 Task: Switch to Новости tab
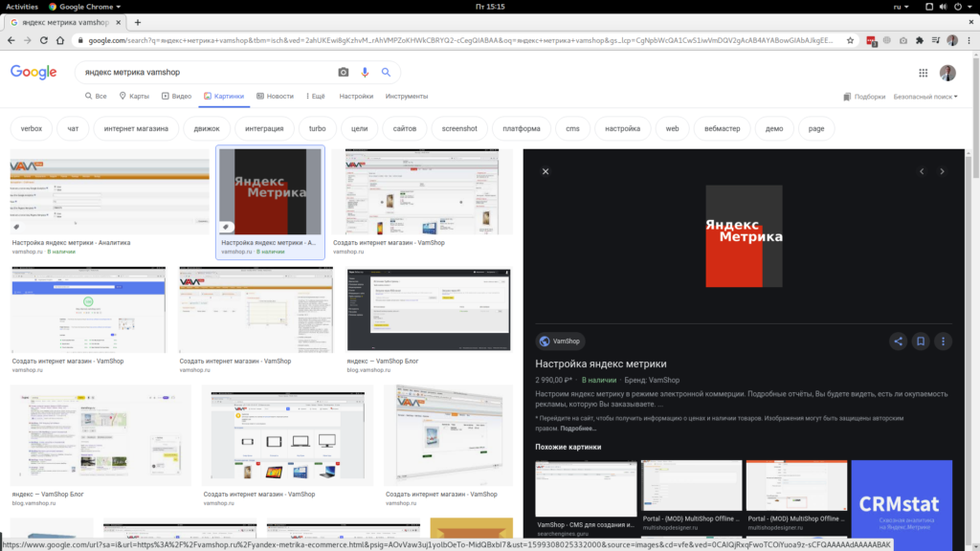[275, 97]
